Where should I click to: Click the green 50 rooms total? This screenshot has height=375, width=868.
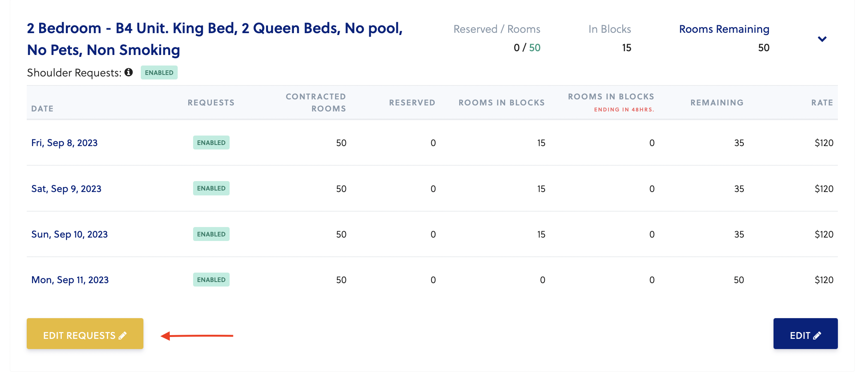pos(535,48)
